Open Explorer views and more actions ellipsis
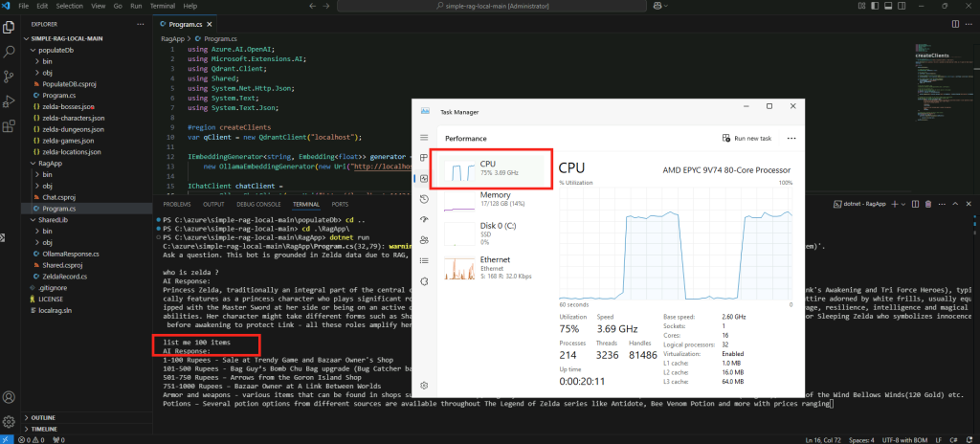 140,24
